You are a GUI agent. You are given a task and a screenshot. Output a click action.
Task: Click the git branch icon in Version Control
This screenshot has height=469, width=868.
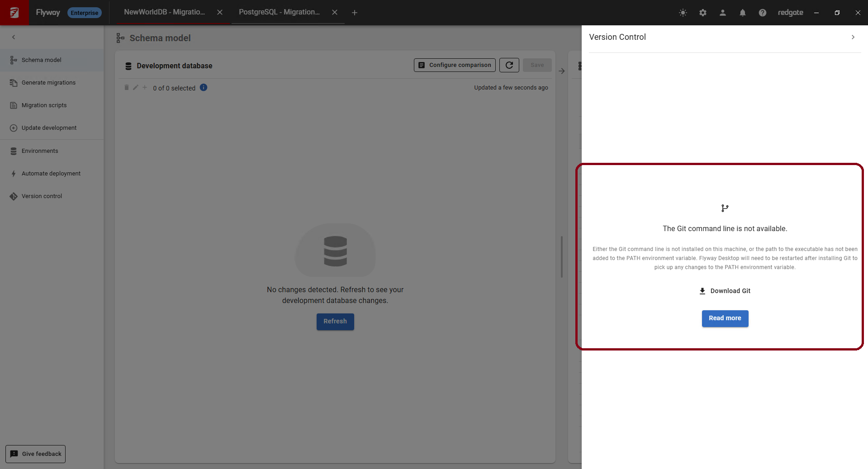tap(725, 208)
